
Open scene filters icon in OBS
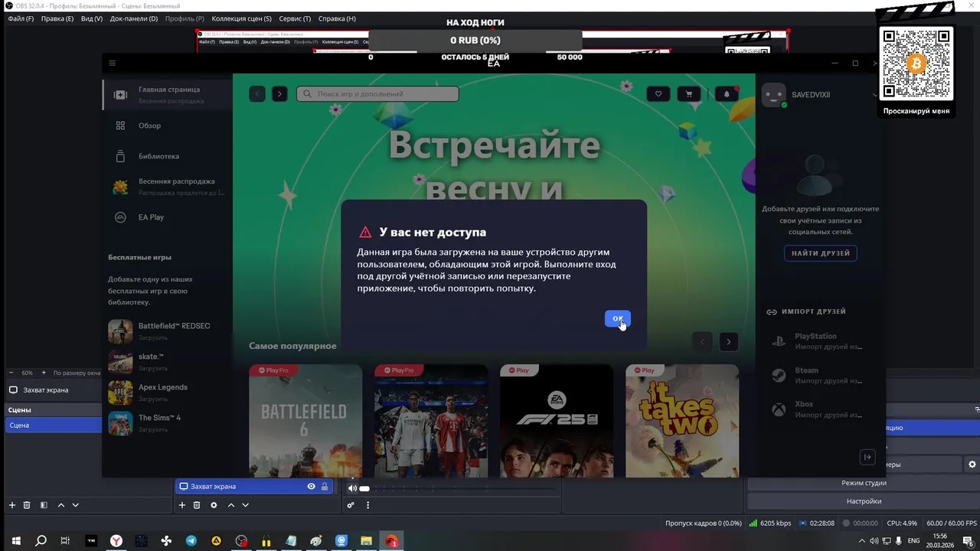tap(44, 505)
